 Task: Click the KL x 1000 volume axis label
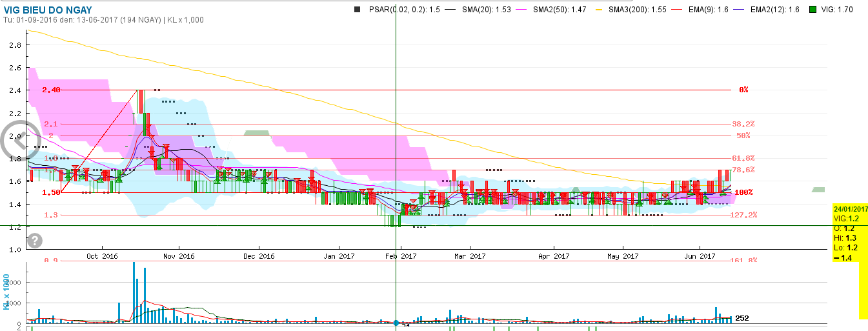[6, 292]
